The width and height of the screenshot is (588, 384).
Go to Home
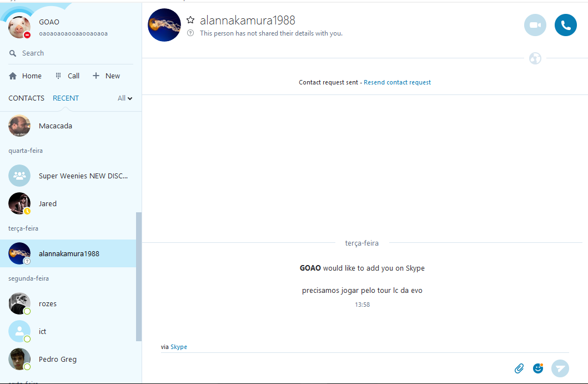[x=25, y=76]
